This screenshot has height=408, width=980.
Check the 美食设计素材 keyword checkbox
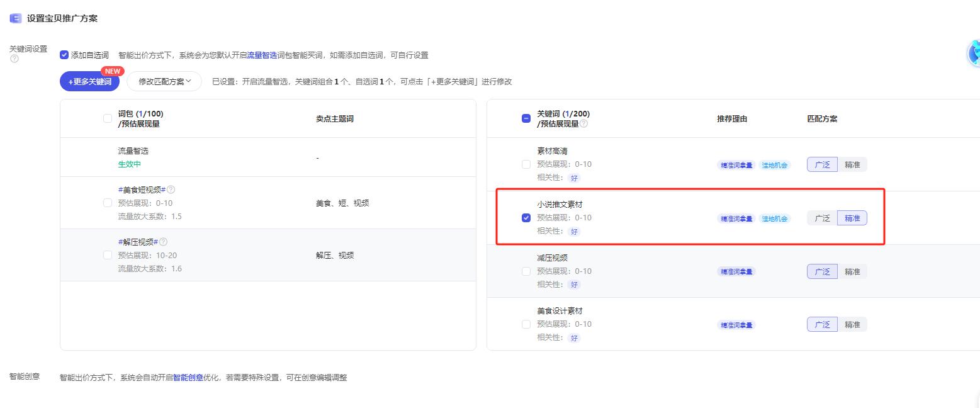(527, 324)
